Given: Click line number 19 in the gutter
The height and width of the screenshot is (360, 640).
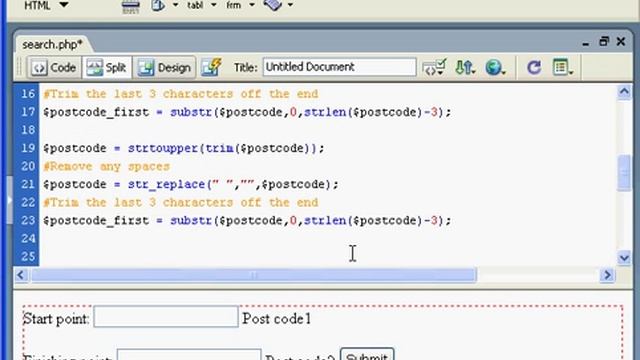Looking at the screenshot, I should pos(28,148).
